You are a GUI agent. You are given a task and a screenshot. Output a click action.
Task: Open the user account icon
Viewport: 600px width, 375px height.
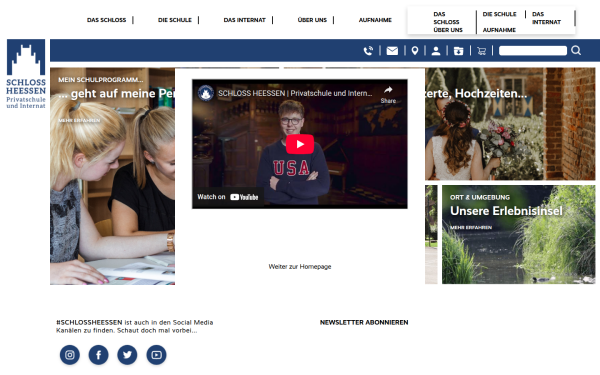(436, 51)
